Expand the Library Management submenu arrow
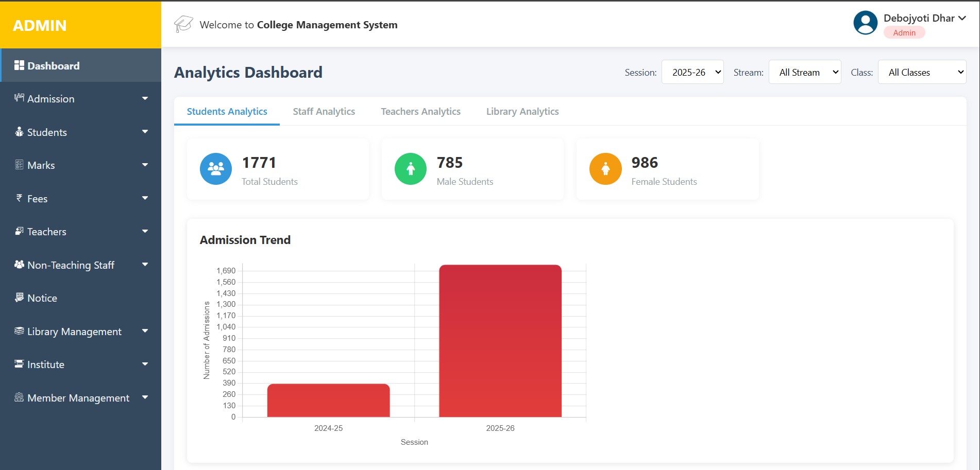980x470 pixels. [145, 331]
